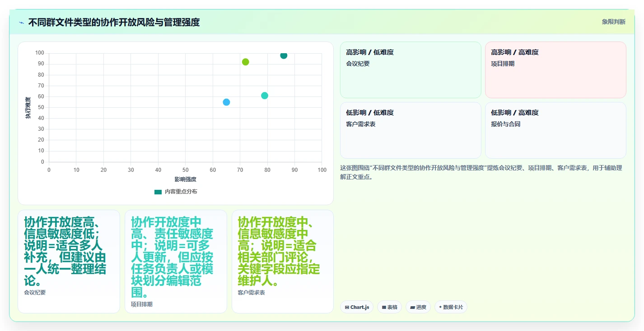Toggle the 内容重点分布 legend entry

176,192
